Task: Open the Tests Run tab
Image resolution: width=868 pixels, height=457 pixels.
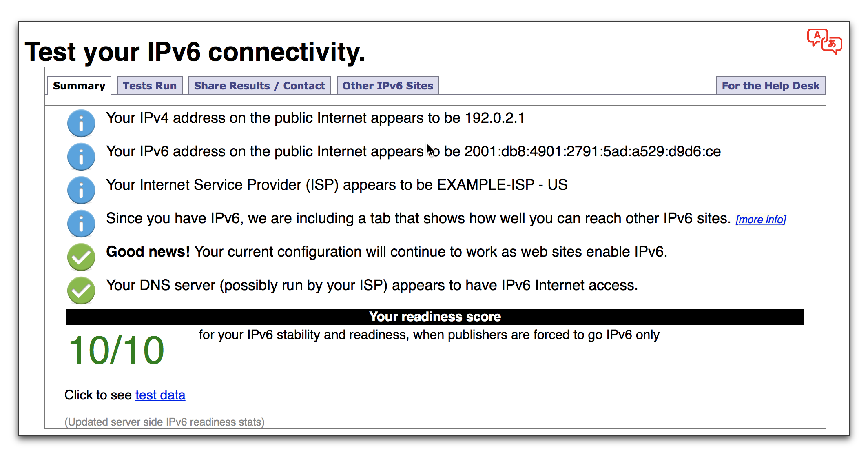Action: pyautogui.click(x=149, y=86)
